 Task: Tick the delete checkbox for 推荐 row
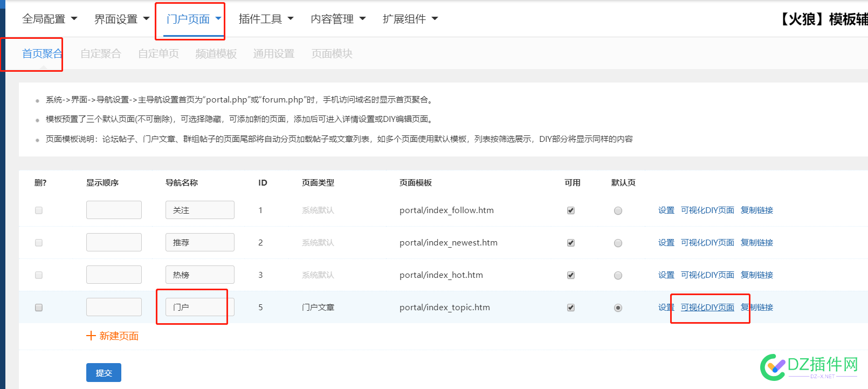pos(39,243)
